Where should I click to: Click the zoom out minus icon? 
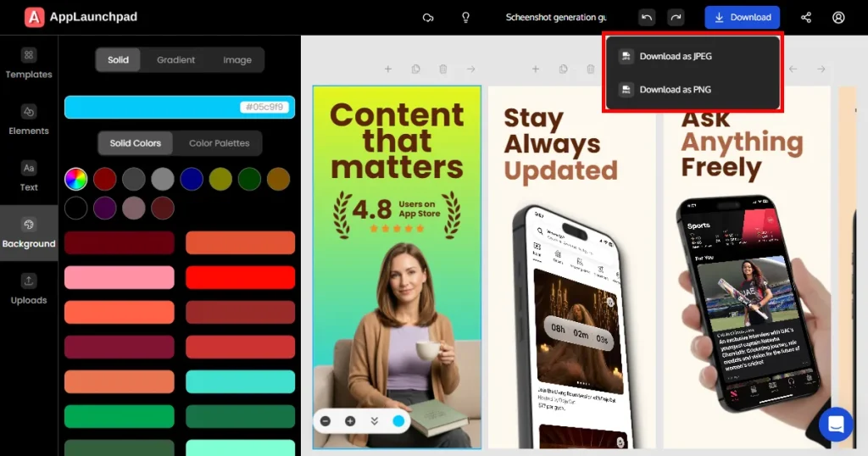(325, 421)
